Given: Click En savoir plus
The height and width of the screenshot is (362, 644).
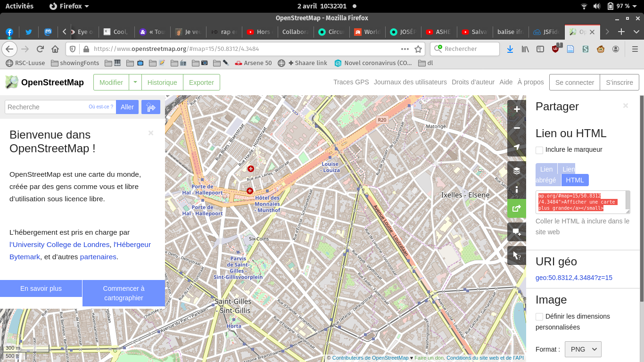Looking at the screenshot, I should (41, 288).
